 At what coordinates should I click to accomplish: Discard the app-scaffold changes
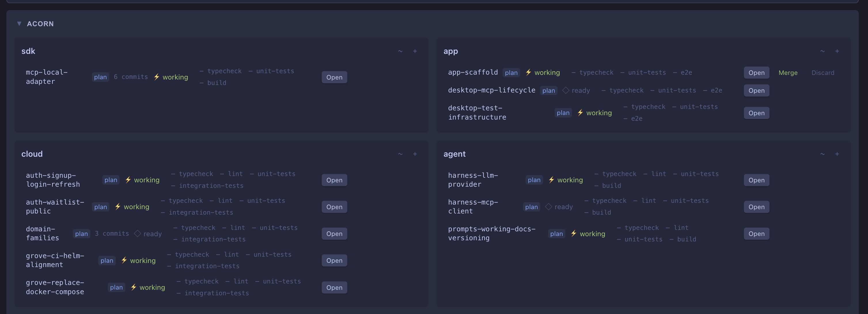click(823, 72)
